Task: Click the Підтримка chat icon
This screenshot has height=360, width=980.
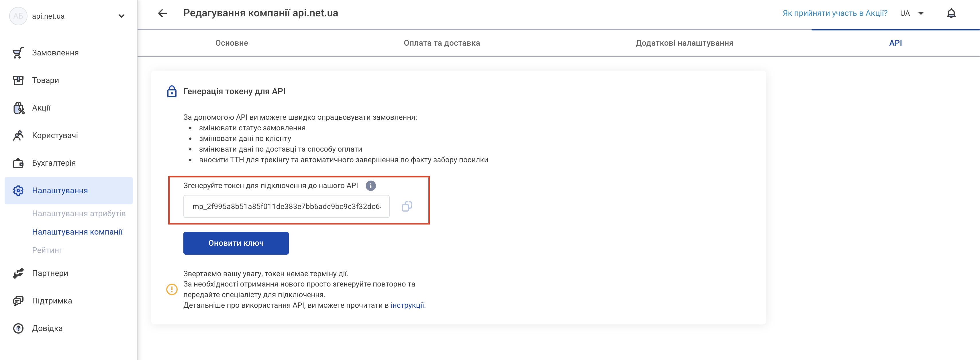Action: tap(18, 301)
